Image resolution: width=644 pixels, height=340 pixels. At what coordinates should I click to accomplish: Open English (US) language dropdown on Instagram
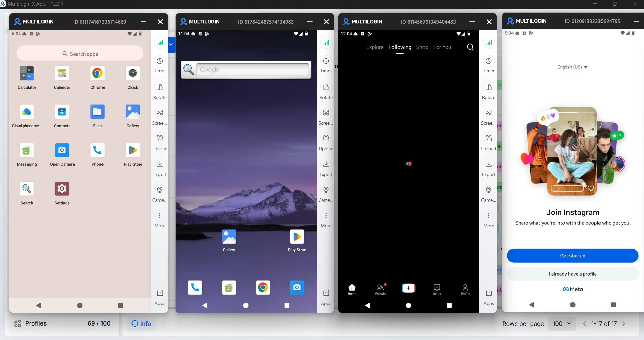[x=573, y=67]
